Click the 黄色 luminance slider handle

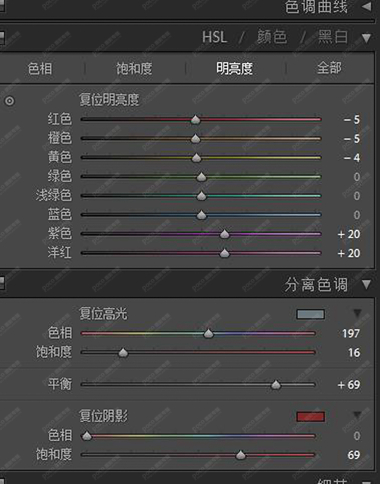(197, 157)
